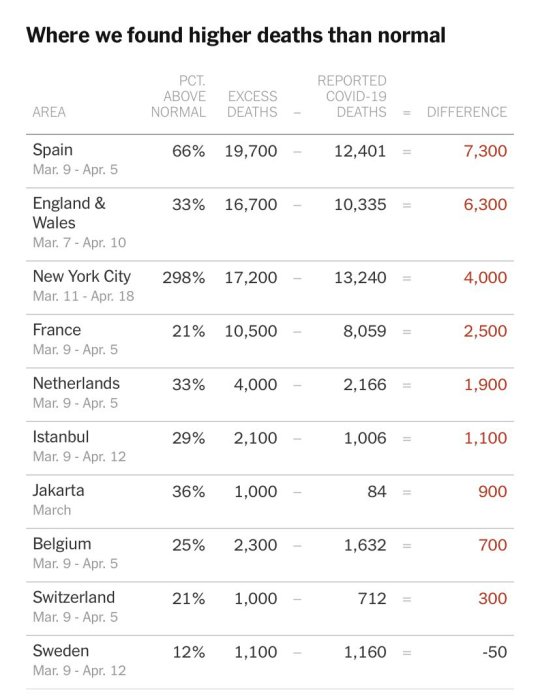
Task: Select the Istanbul row label
Action: 61,437
